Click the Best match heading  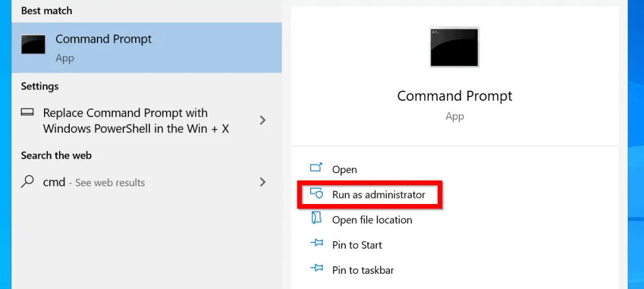47,11
